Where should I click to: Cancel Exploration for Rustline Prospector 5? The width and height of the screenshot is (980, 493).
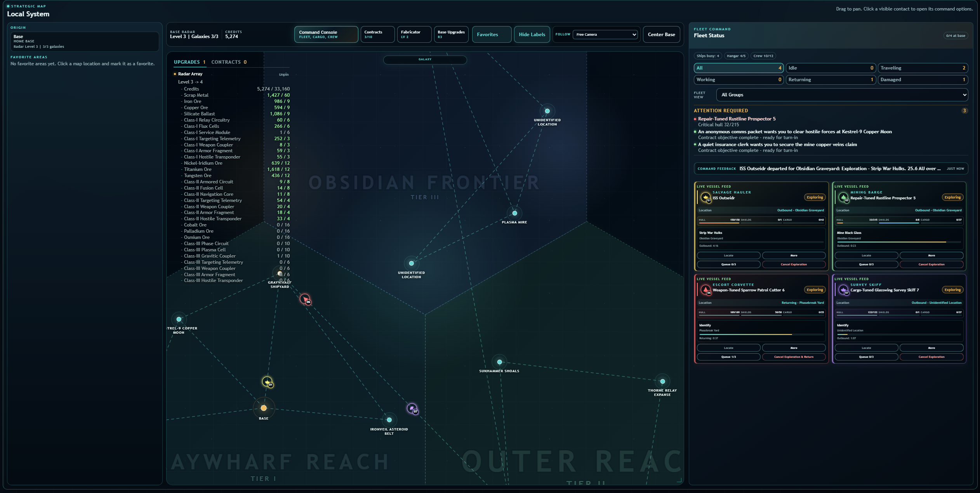pyautogui.click(x=931, y=265)
